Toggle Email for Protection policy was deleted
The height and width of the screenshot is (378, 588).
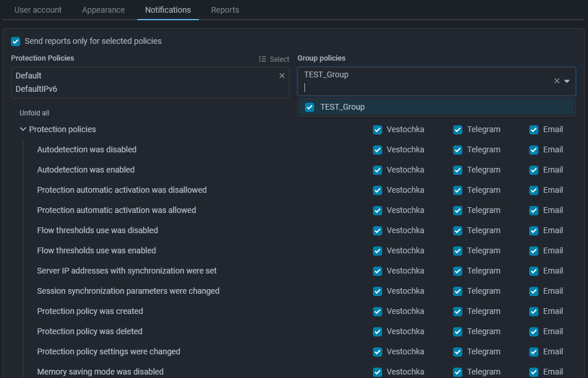tap(534, 332)
